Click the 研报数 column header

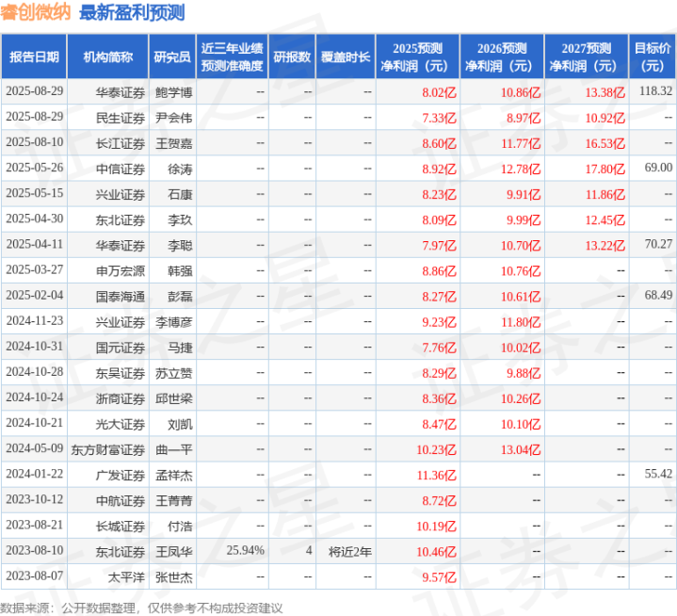click(x=291, y=57)
